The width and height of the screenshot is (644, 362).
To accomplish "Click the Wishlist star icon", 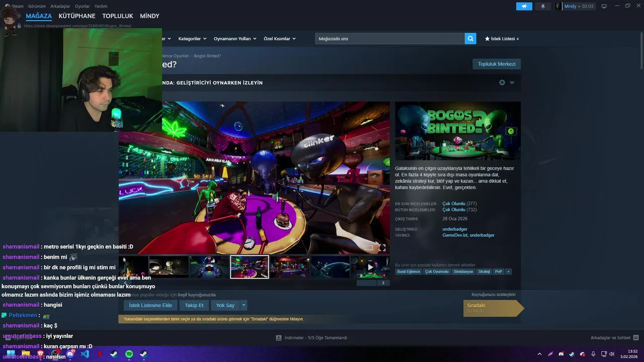I will pos(487,39).
